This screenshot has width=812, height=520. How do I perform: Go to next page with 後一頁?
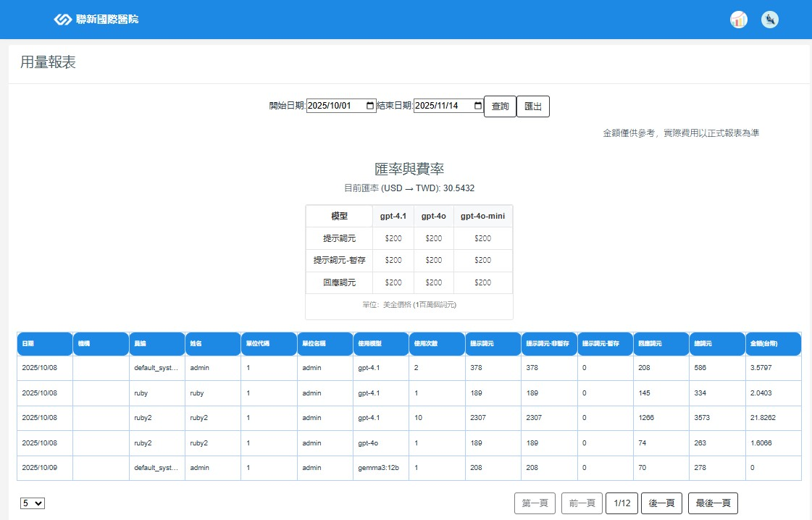coord(661,503)
